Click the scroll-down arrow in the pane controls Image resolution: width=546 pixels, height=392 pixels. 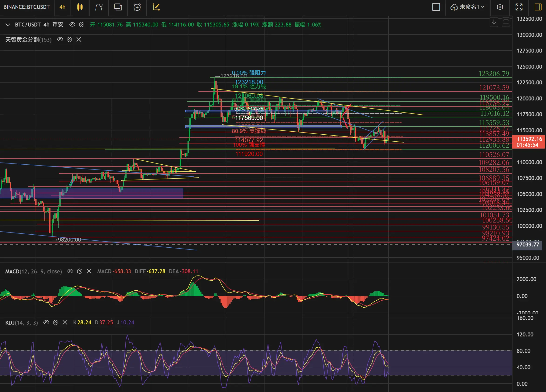pyautogui.click(x=494, y=22)
